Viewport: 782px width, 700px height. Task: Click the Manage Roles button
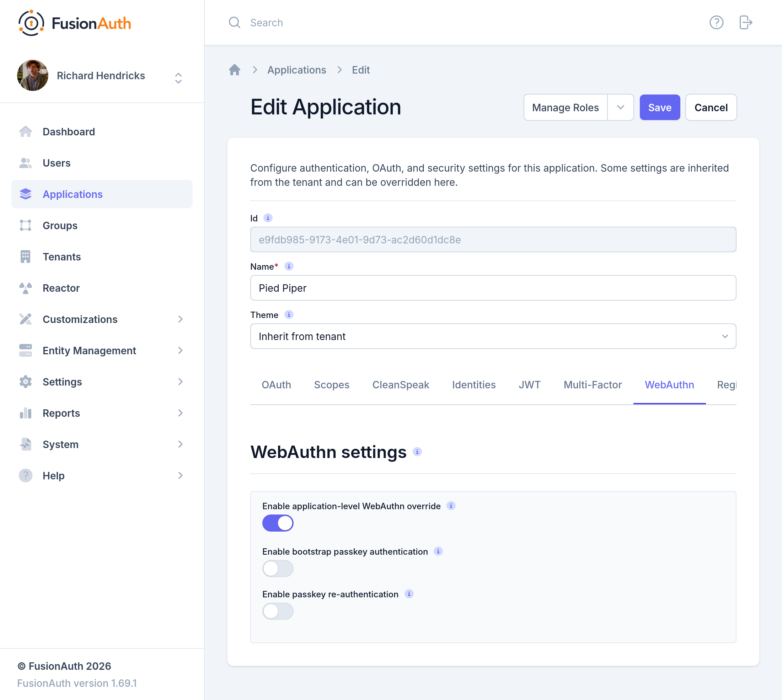click(565, 107)
